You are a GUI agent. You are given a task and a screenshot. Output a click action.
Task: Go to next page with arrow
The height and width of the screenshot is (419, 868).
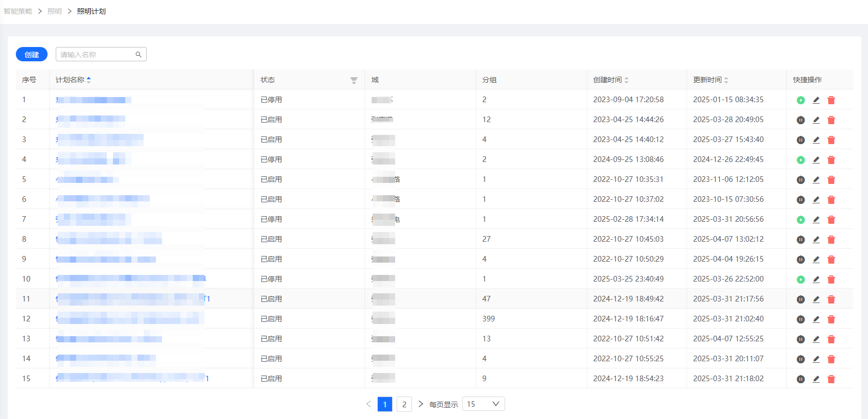[421, 404]
